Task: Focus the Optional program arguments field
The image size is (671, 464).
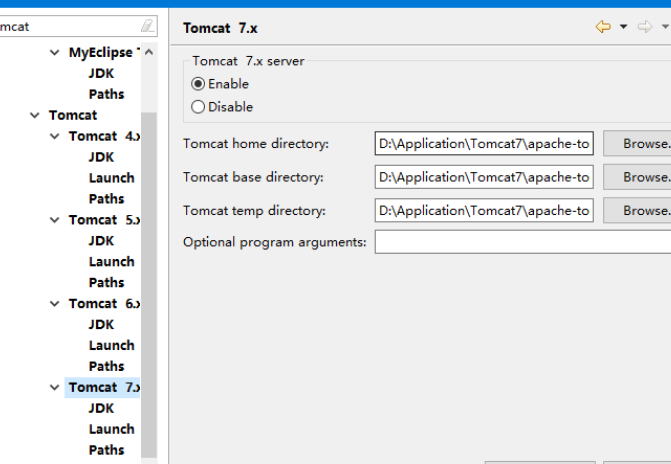Action: coord(523,242)
